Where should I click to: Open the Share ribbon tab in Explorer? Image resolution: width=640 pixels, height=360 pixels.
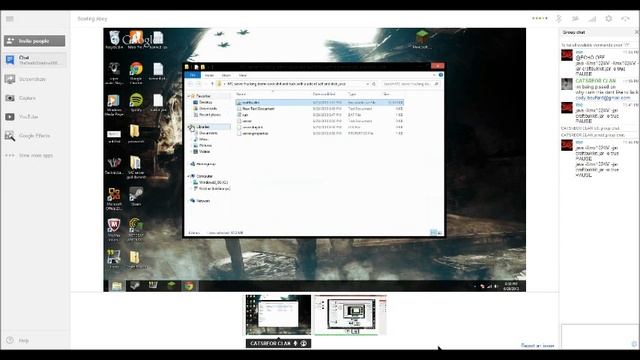(x=226, y=75)
